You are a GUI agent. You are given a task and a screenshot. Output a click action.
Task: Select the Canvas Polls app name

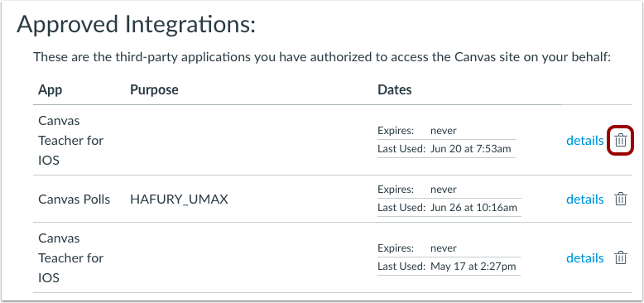tap(74, 200)
